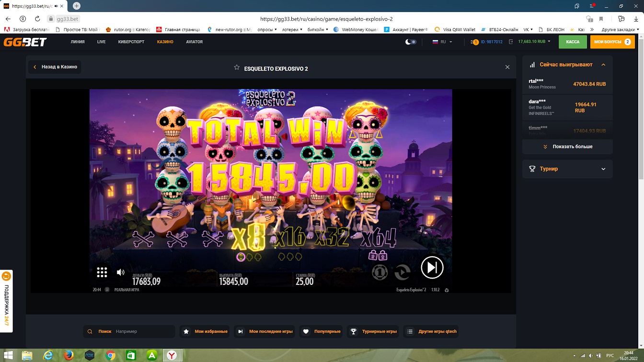The width and height of the screenshot is (644, 362).
Task: Open the WebMoney Кошелек bookmark
Action: (x=356, y=30)
